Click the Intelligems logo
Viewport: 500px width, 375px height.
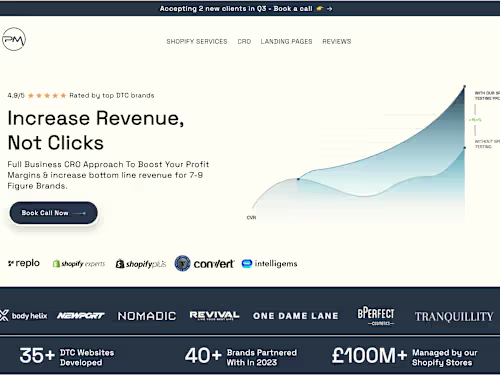coord(269,264)
